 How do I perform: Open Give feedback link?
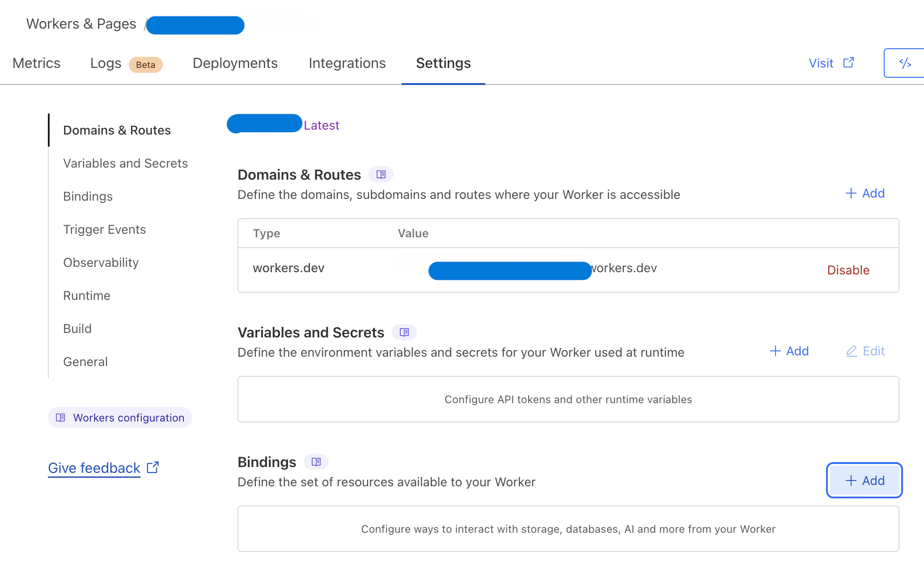[x=94, y=468]
